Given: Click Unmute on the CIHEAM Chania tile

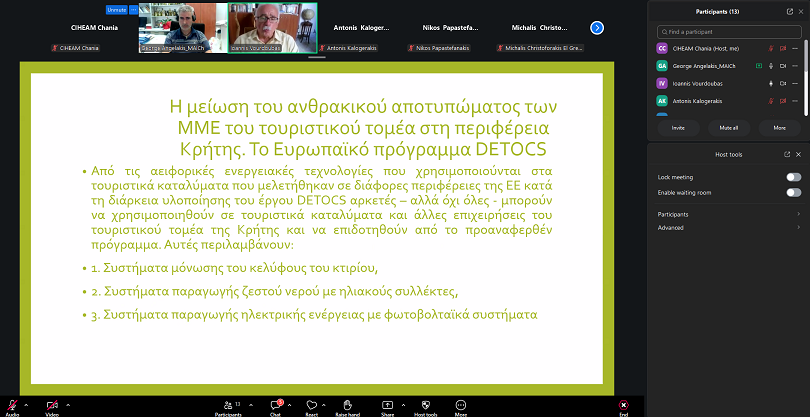Looking at the screenshot, I should pyautogui.click(x=117, y=10).
